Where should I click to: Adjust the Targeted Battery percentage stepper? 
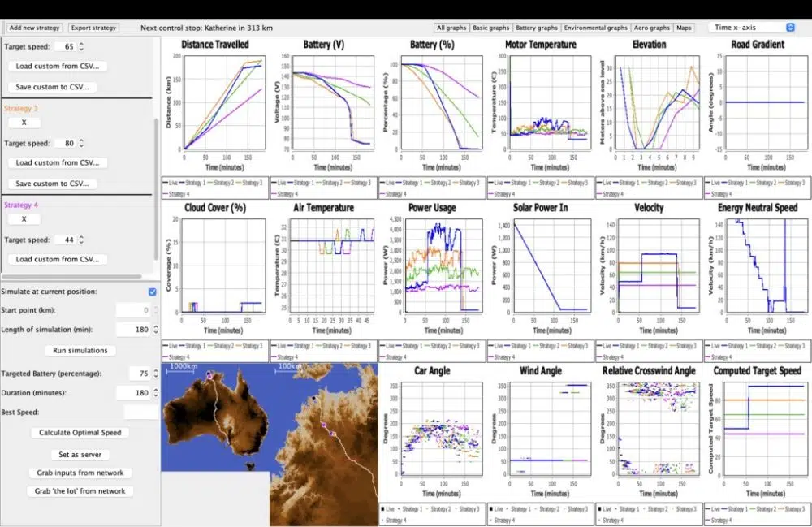tap(152, 373)
